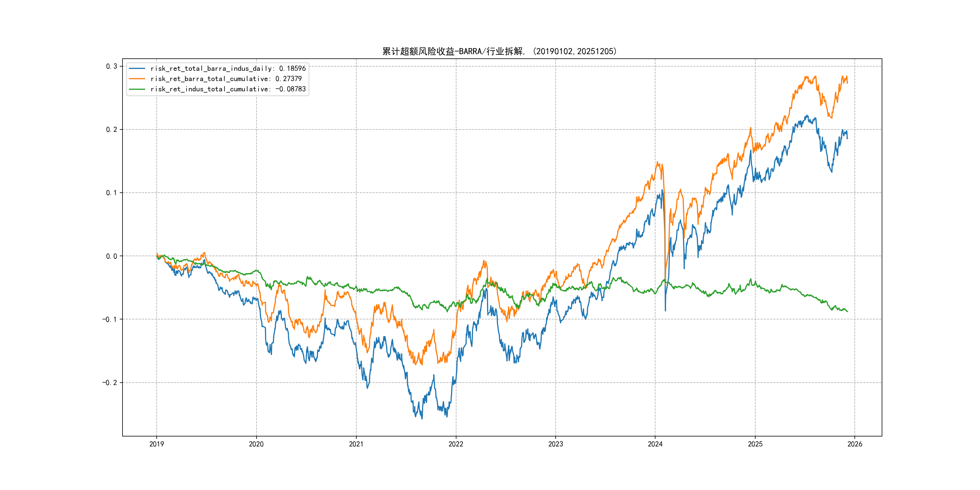This screenshot has width=980, height=490.
Task: Click the 0.1 y-axis tick label
Action: point(112,193)
